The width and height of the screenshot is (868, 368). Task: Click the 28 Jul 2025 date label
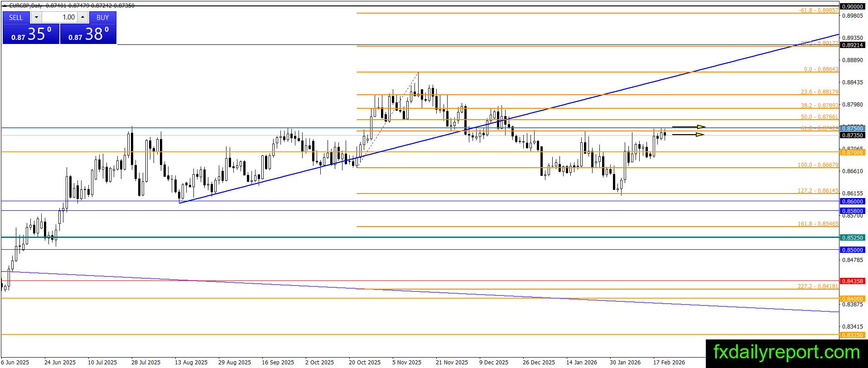pyautogui.click(x=146, y=363)
